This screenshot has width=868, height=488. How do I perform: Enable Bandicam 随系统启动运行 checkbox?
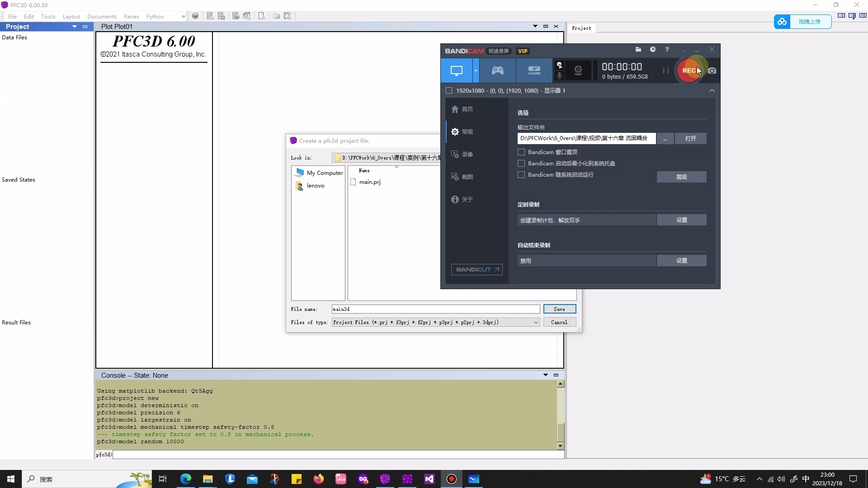pos(521,175)
